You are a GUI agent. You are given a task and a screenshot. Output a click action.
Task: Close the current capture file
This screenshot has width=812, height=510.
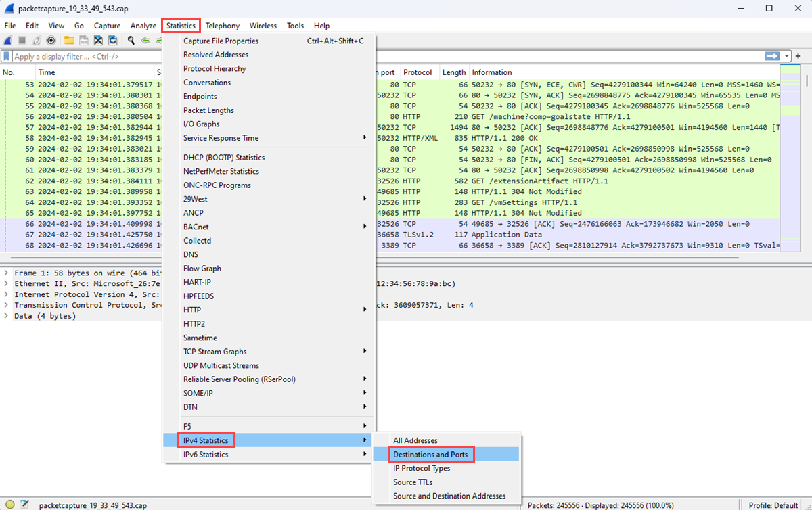pyautogui.click(x=99, y=40)
